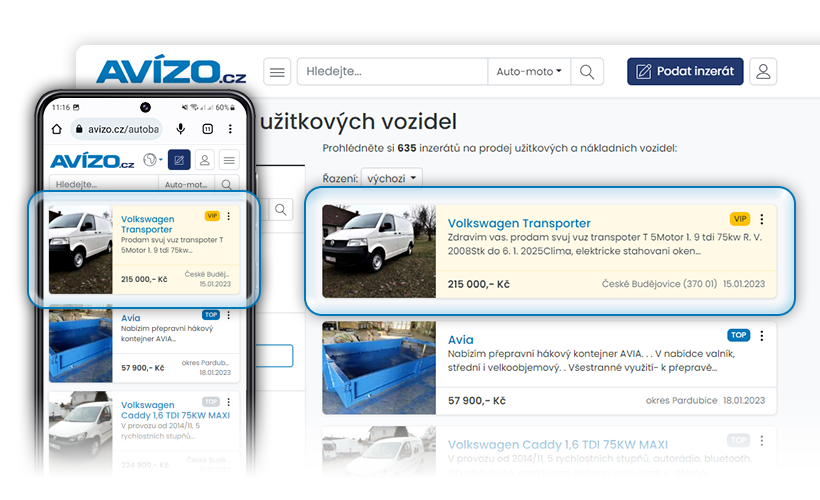Screen dimensions: 820x500
Task: Tap the search magnifier icon on phone site
Action: pyautogui.click(x=226, y=185)
